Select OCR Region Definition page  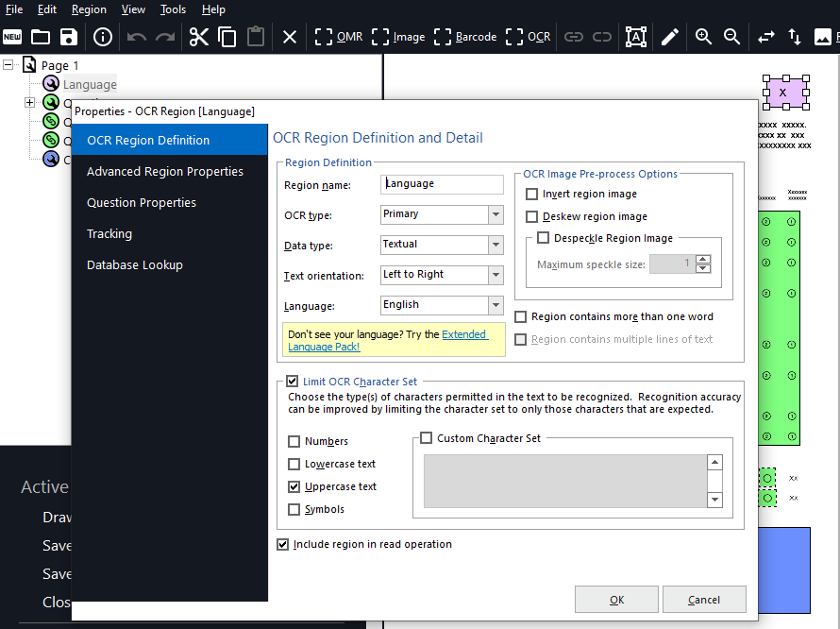[169, 140]
